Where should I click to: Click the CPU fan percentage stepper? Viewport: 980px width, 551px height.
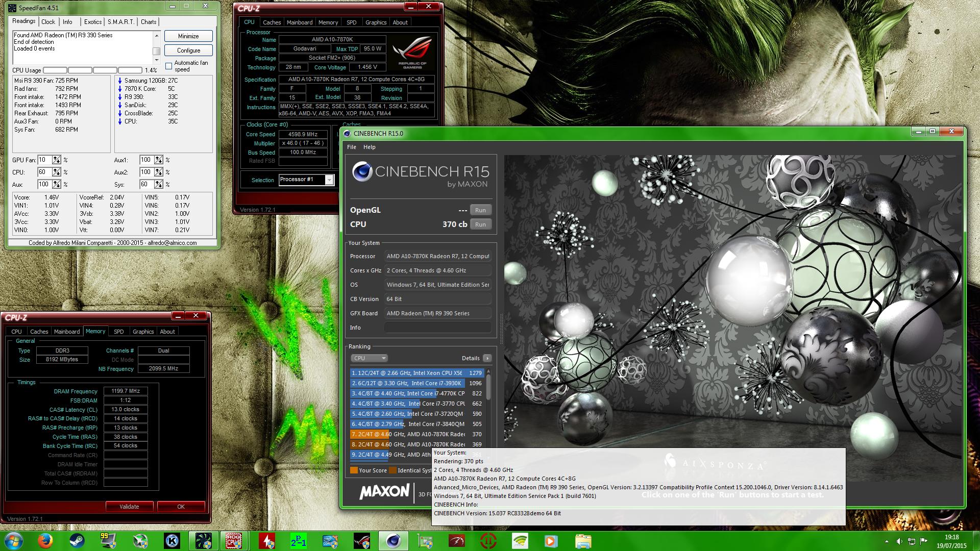[x=57, y=172]
